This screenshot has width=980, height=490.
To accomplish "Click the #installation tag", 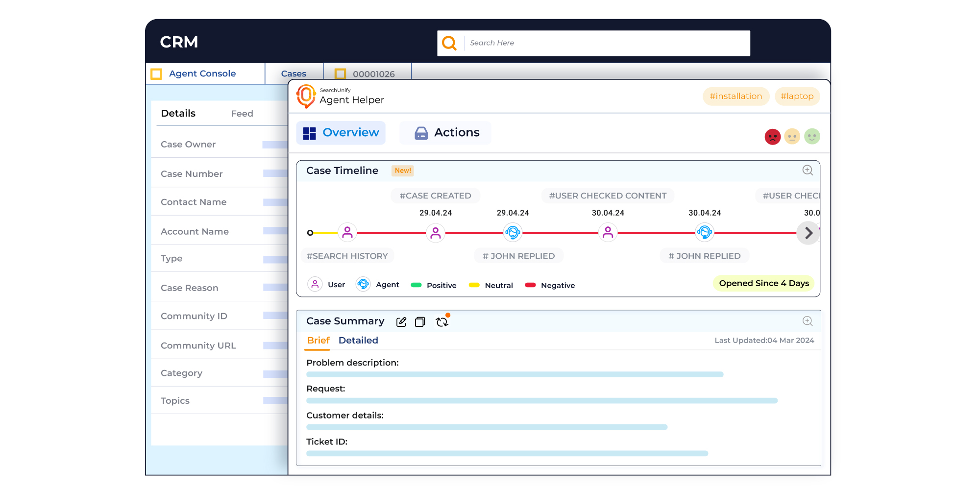I will pos(736,96).
